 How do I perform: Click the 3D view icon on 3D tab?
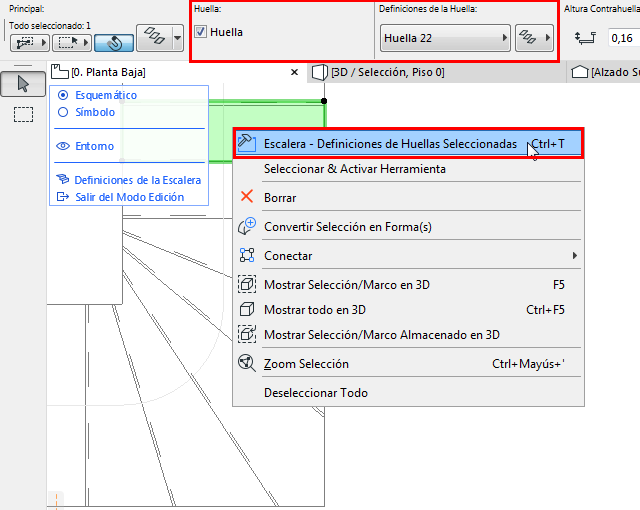320,72
